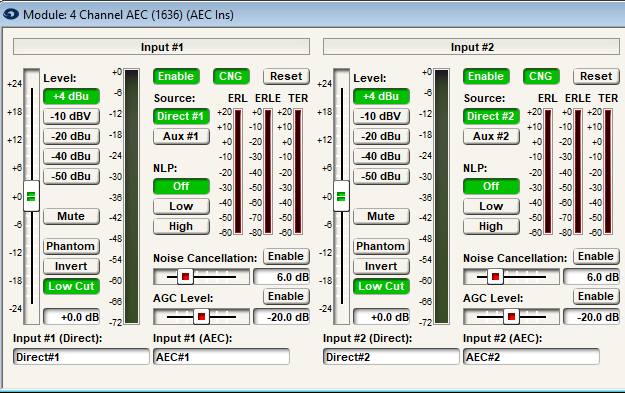
Task: Select Direct #1 as AEC source
Action: point(181,116)
